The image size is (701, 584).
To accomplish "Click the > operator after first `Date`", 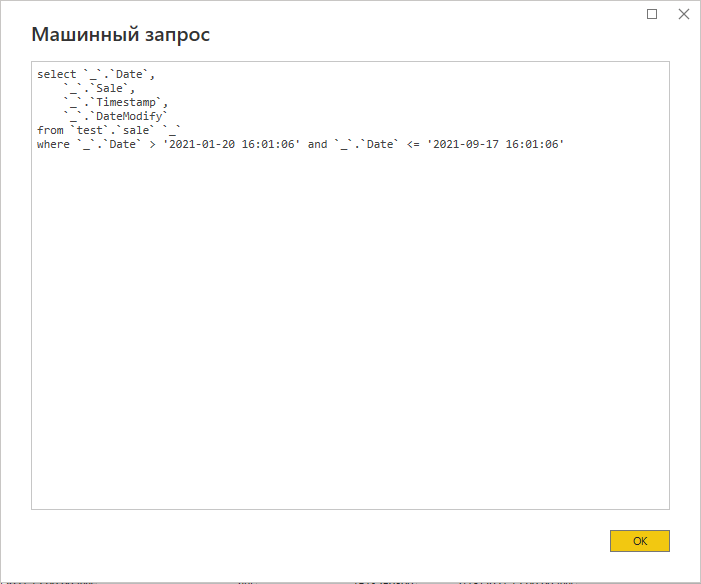I will (151, 144).
